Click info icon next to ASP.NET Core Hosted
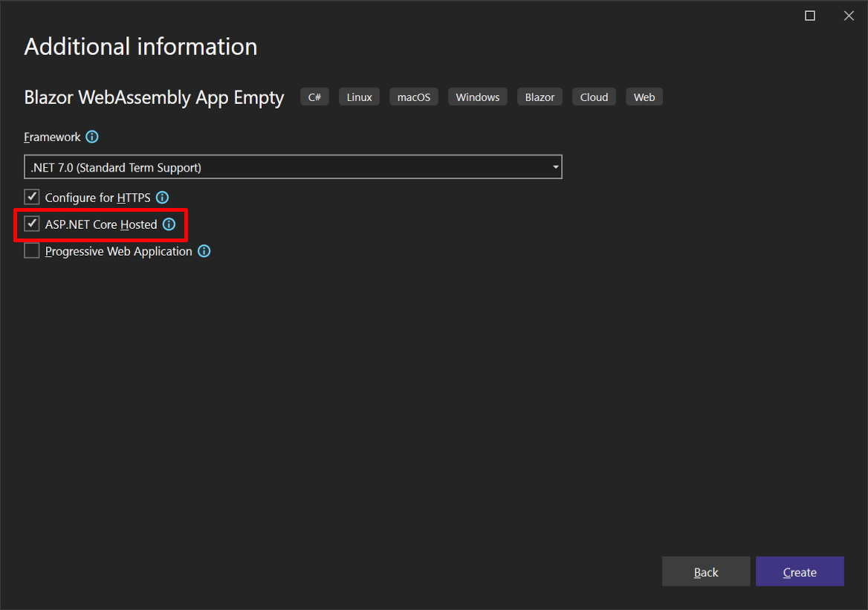This screenshot has height=610, width=868. [x=169, y=224]
